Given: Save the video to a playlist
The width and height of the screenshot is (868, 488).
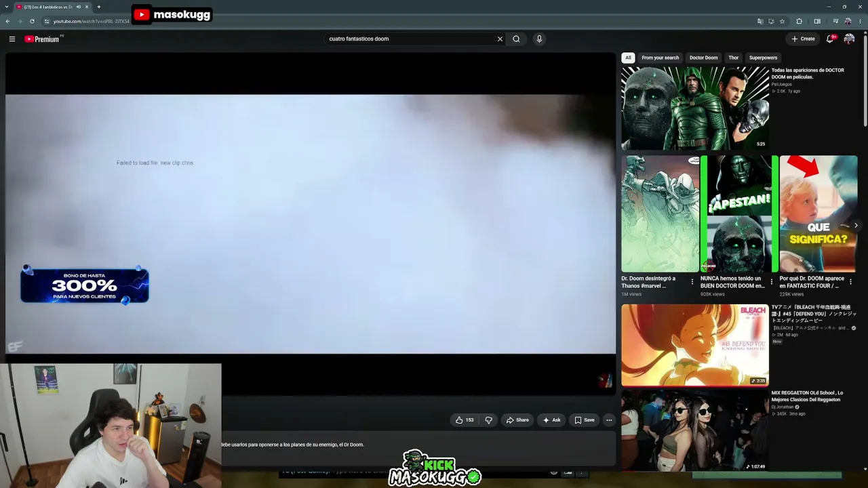Looking at the screenshot, I should 585,420.
